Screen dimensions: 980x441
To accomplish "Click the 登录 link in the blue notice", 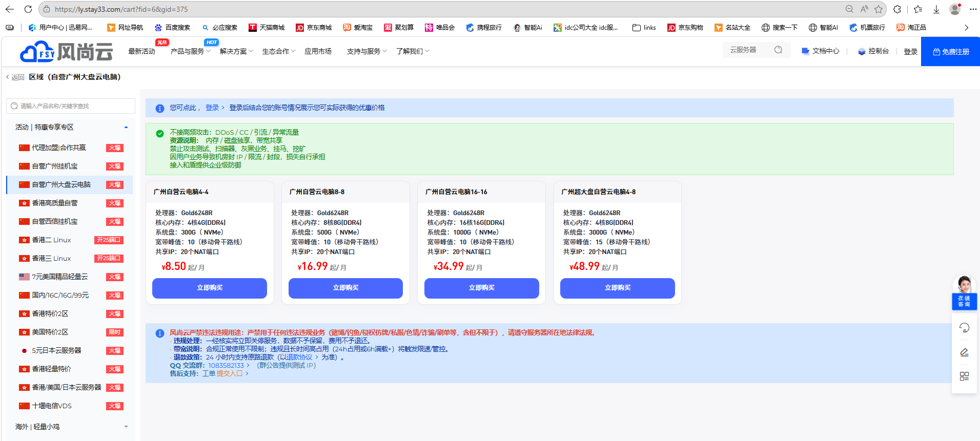I will pos(212,108).
